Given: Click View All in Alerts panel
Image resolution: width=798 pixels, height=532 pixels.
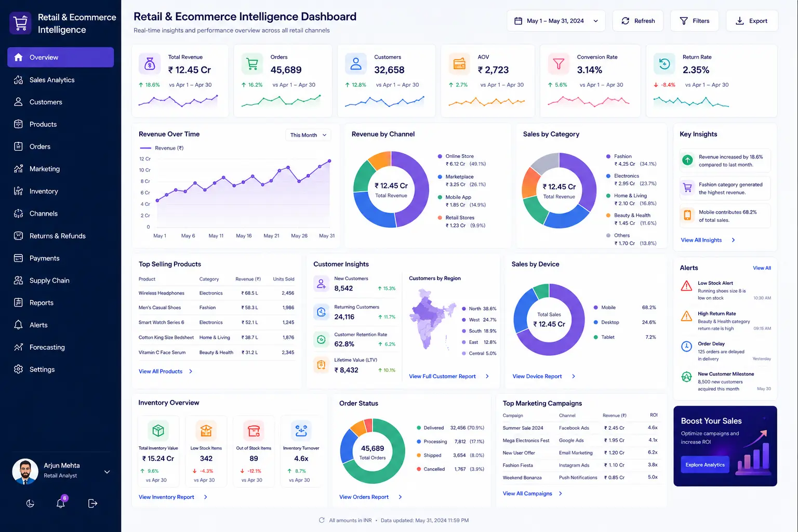Looking at the screenshot, I should tap(762, 268).
